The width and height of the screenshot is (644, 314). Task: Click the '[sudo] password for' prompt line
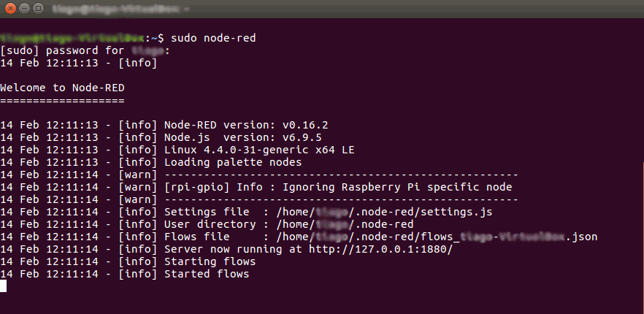[x=85, y=50]
